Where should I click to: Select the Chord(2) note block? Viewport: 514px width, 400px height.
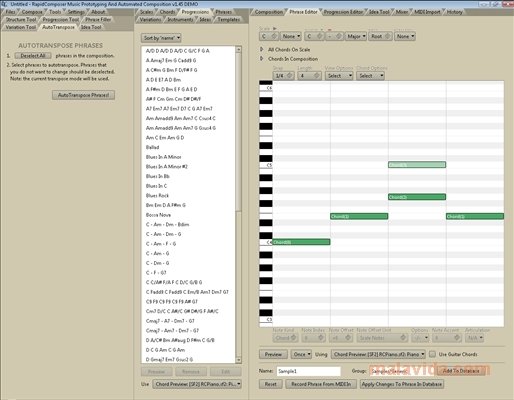pos(417,197)
